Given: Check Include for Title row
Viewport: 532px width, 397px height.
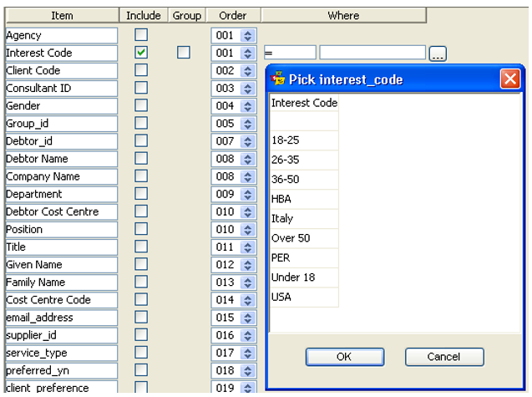Looking at the screenshot, I should [141, 247].
